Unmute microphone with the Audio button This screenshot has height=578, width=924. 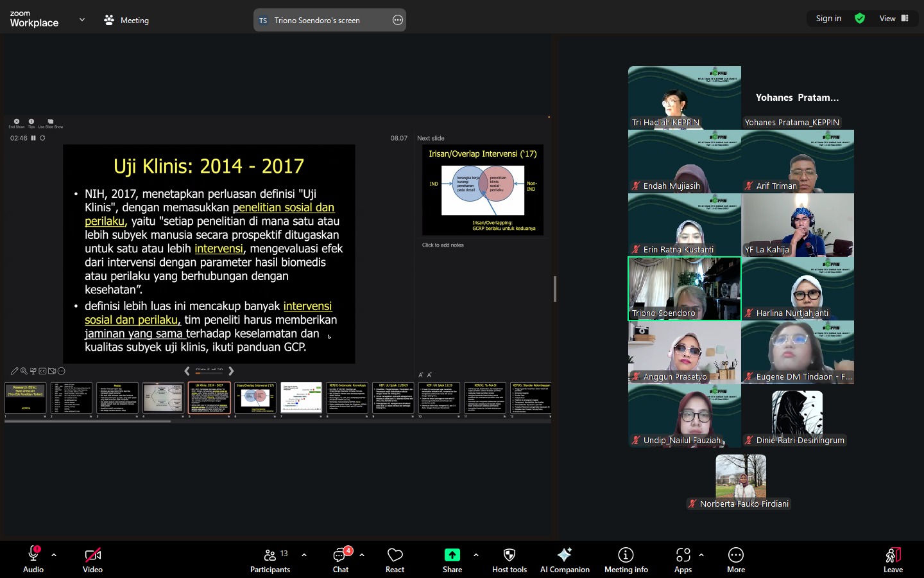[x=33, y=559]
